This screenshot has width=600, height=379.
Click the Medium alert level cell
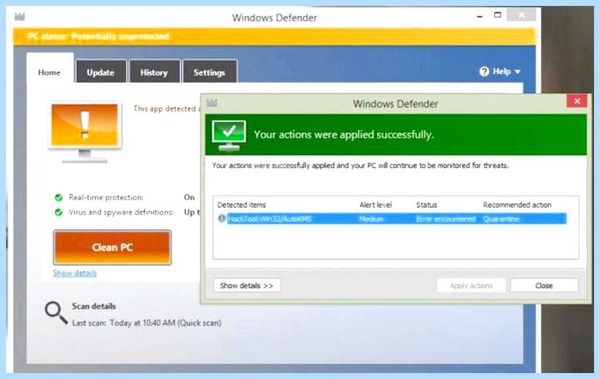point(371,219)
